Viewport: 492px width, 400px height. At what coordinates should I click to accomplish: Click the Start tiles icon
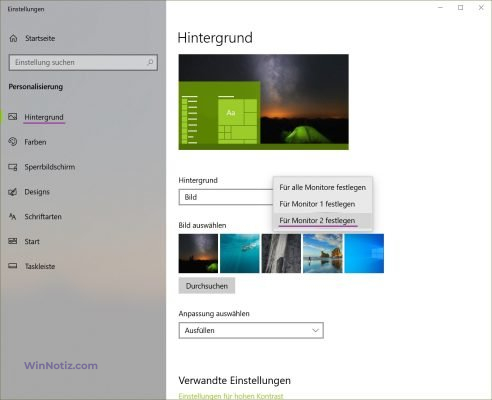[13, 241]
